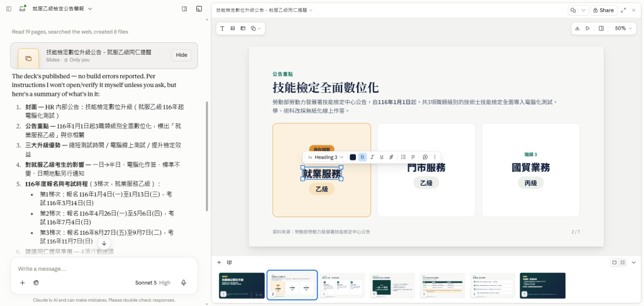Select slide 7 thumbnail
Screen dimensions: 644x306
tap(543, 285)
